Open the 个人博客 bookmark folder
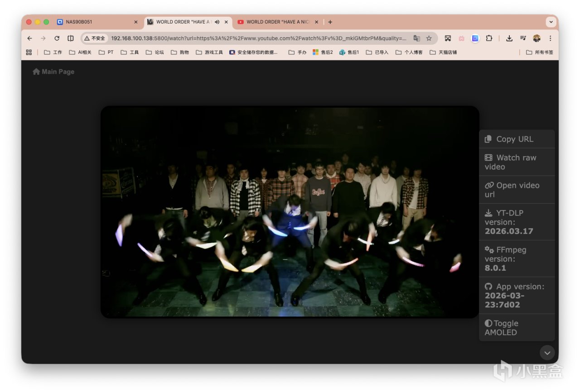 click(409, 52)
